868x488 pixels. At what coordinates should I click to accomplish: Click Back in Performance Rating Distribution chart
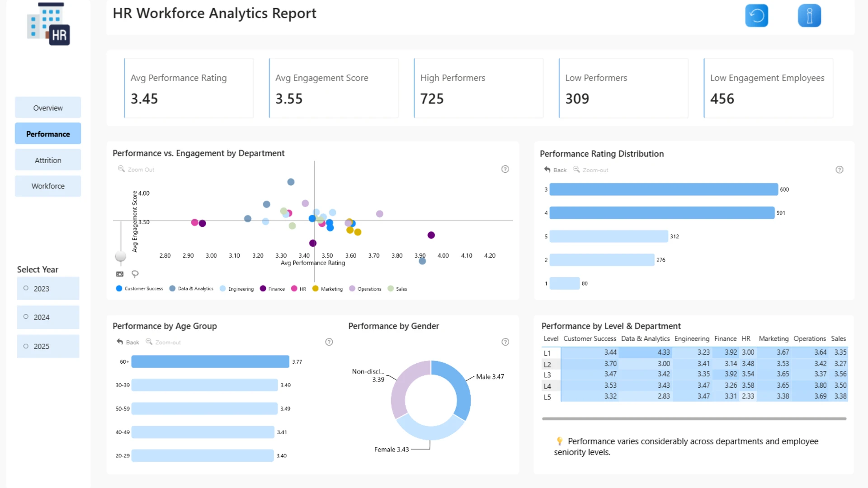[x=555, y=170]
